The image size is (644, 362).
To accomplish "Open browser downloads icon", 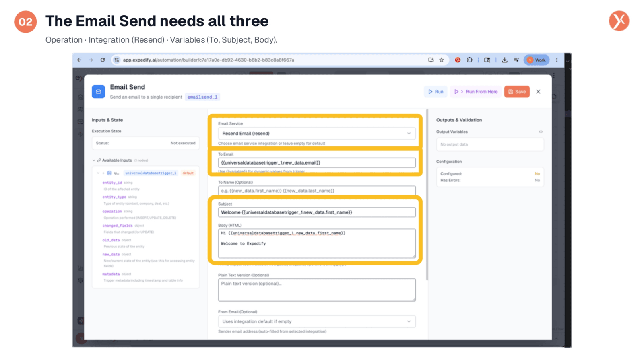I will click(x=504, y=60).
